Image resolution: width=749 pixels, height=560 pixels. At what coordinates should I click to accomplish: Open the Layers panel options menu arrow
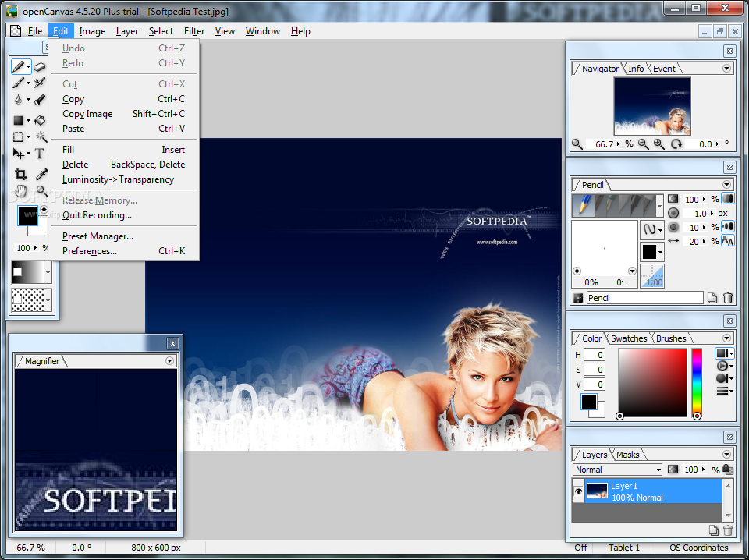pyautogui.click(x=726, y=455)
